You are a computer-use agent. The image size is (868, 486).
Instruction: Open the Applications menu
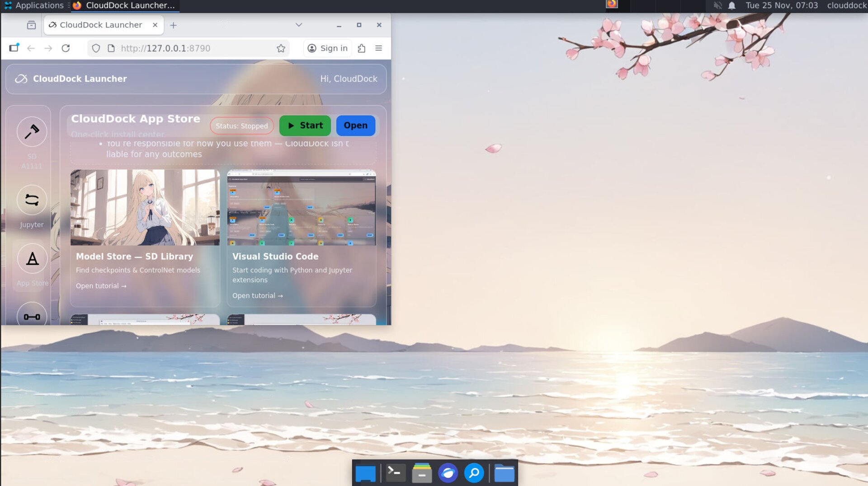coord(35,5)
